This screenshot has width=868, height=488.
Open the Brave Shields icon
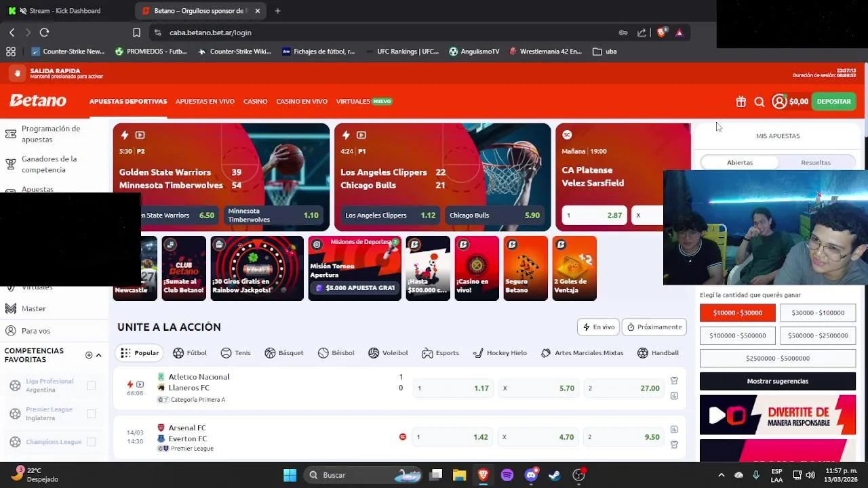tap(662, 32)
